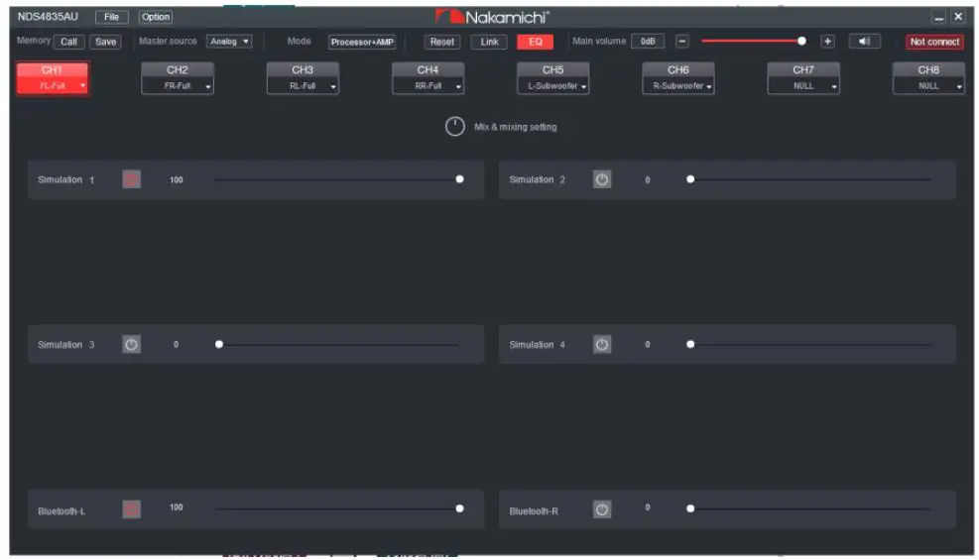Select the CH2 channel tab
979x560 pixels.
point(178,69)
